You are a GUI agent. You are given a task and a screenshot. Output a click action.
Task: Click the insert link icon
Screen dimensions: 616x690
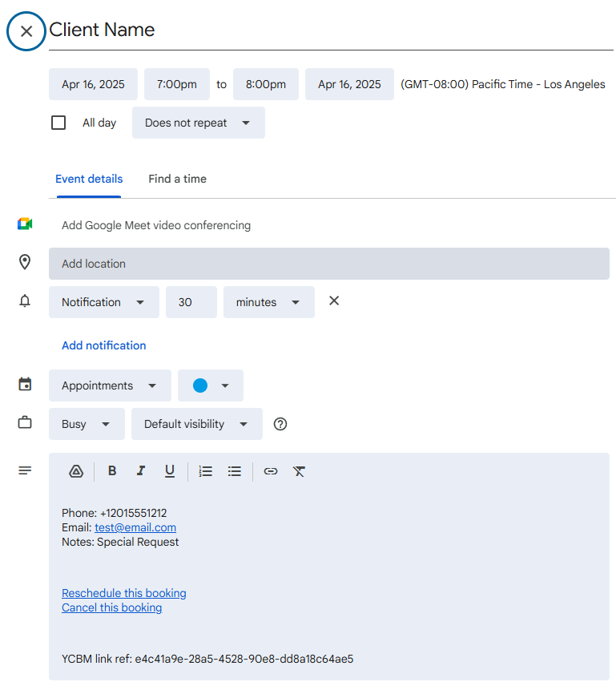[x=271, y=471]
